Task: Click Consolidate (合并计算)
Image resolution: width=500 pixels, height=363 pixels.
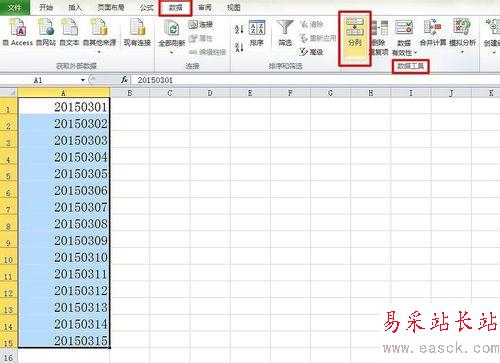Action: [433, 33]
